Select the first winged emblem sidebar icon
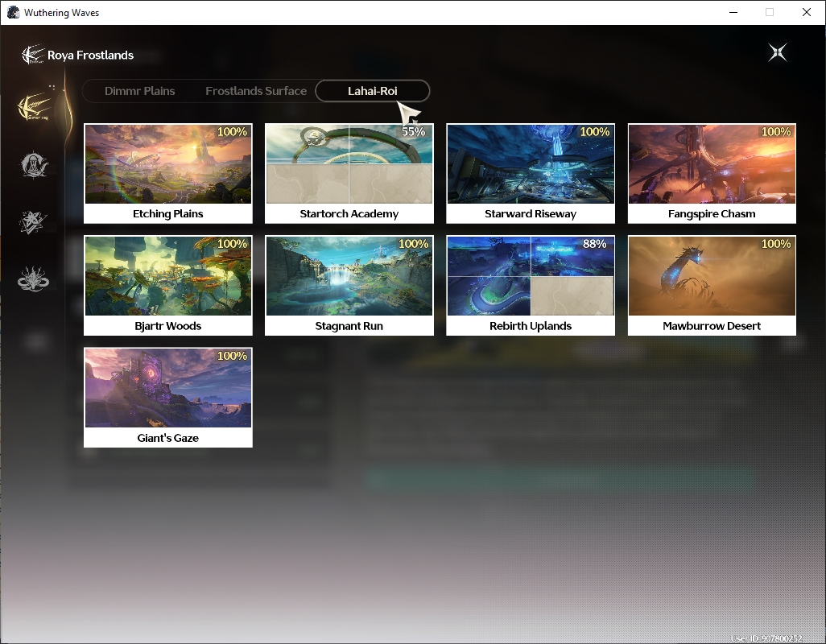826x644 pixels. (35, 107)
